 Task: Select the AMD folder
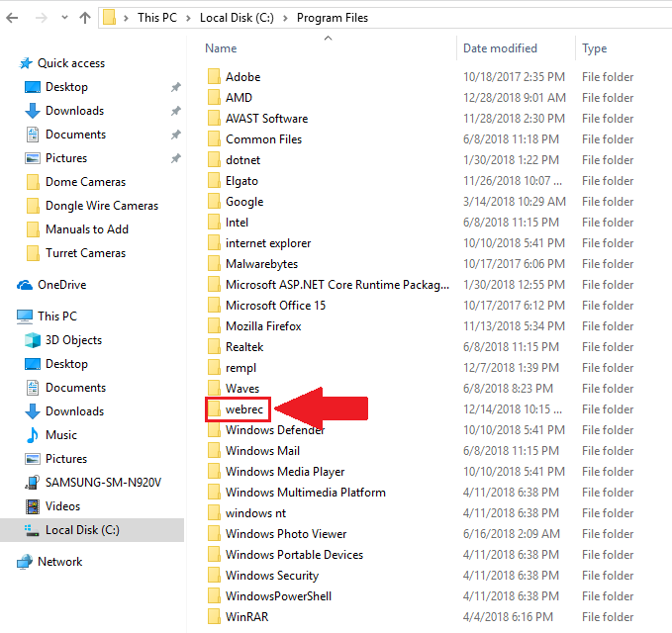click(x=239, y=98)
